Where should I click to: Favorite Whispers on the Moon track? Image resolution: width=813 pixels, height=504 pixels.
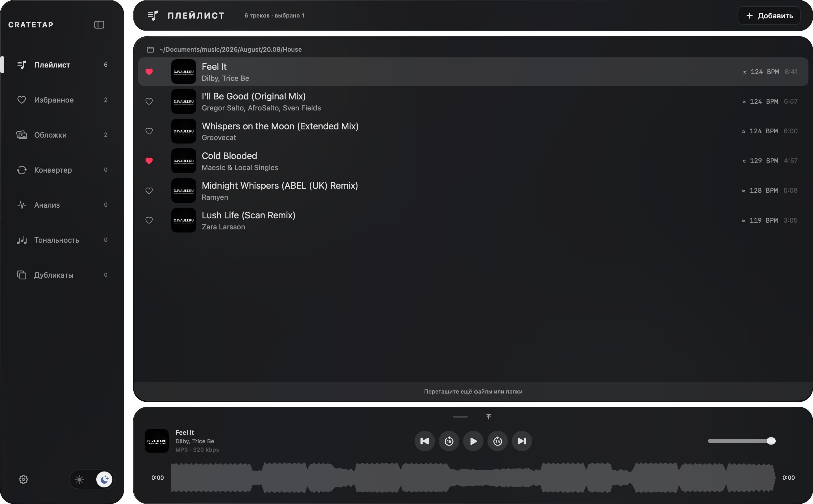click(x=149, y=131)
